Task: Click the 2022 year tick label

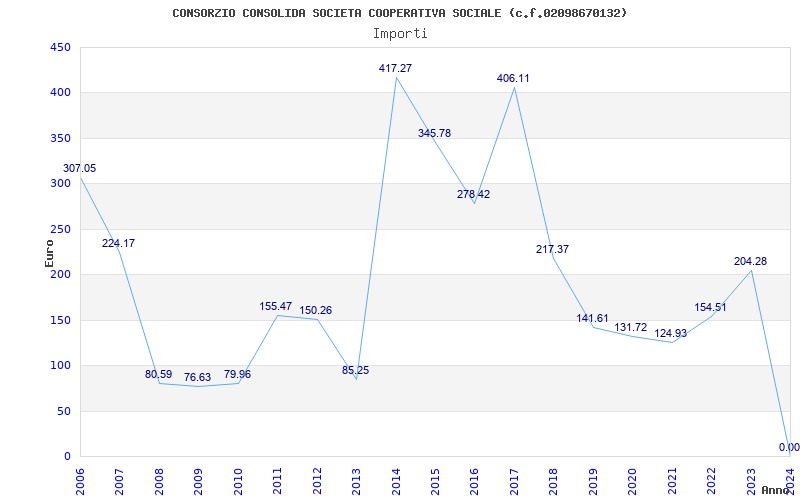Action: 711,482
